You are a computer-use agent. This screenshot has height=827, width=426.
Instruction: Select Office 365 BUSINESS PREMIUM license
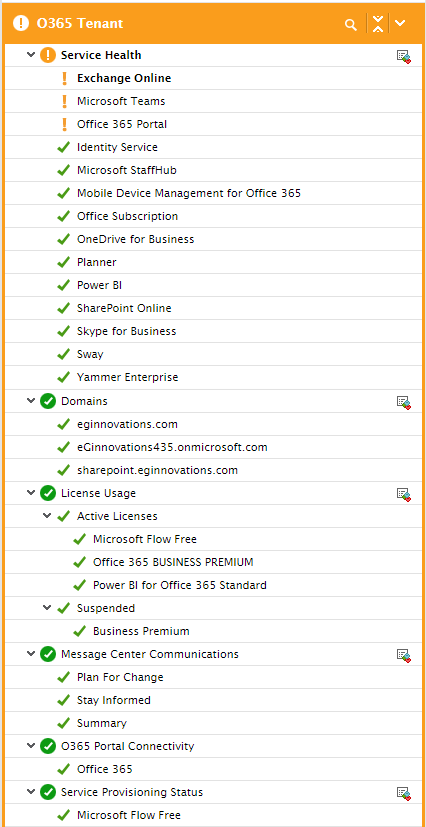click(x=173, y=562)
